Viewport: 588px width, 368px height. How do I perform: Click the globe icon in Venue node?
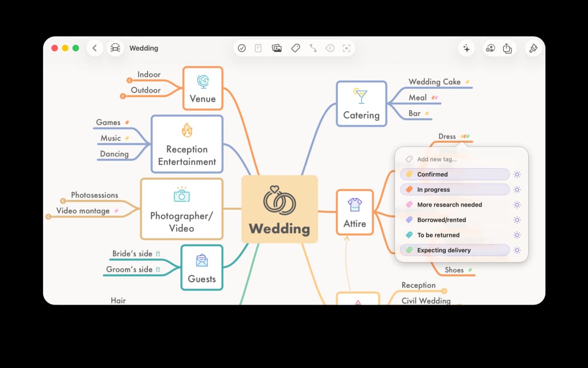point(202,81)
